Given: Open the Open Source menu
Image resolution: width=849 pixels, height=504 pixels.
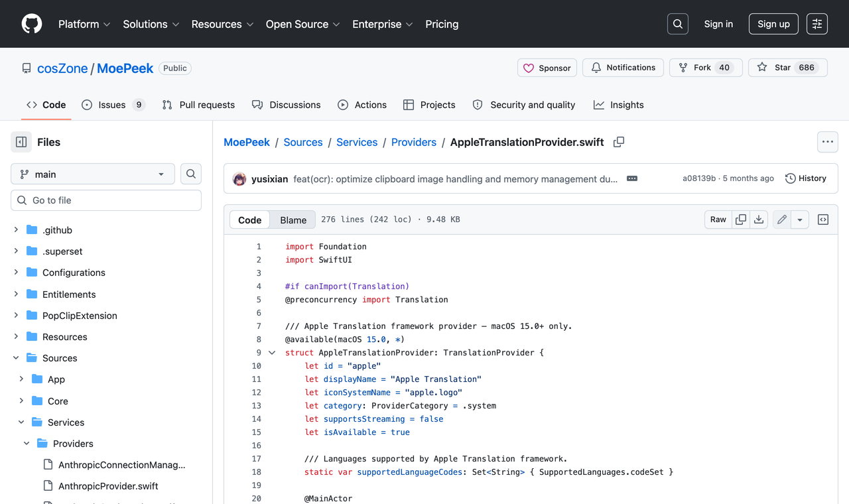Looking at the screenshot, I should coord(303,24).
